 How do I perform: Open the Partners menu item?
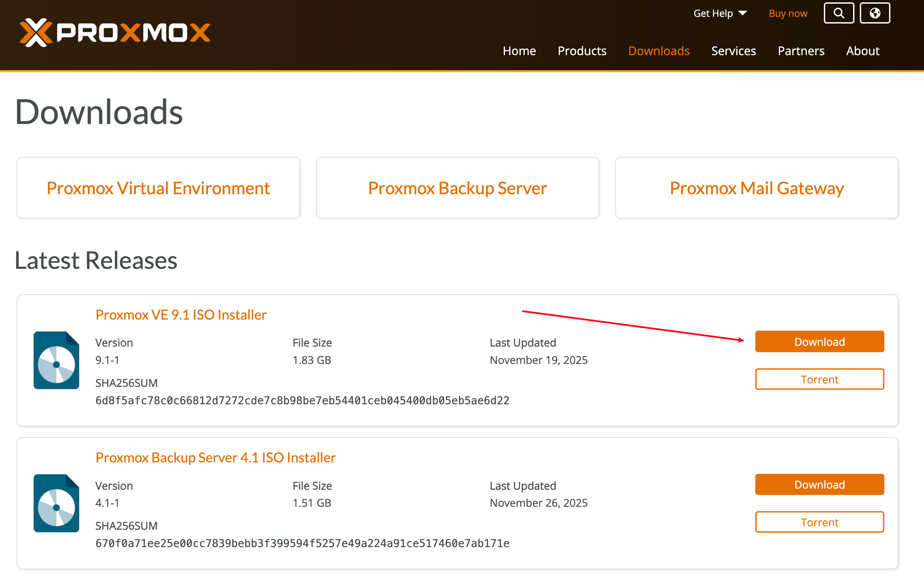click(801, 51)
